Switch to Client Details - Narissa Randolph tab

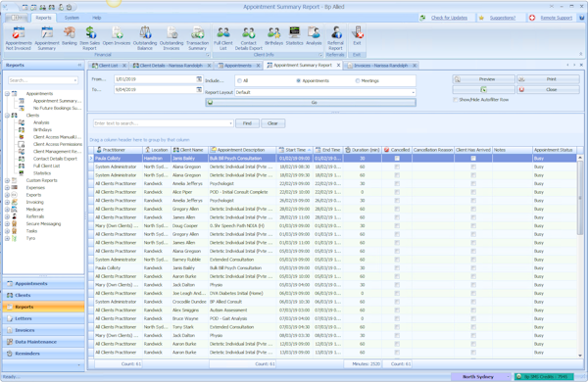coord(171,66)
